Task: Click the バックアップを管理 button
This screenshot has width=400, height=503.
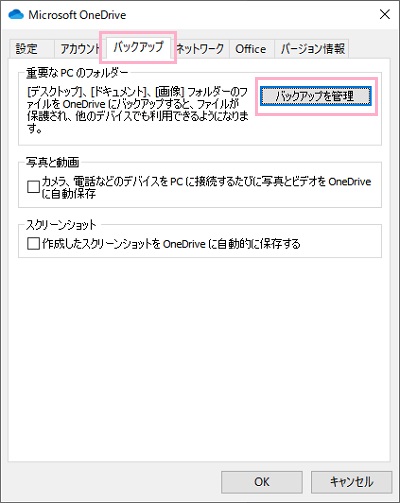Action: [316, 96]
